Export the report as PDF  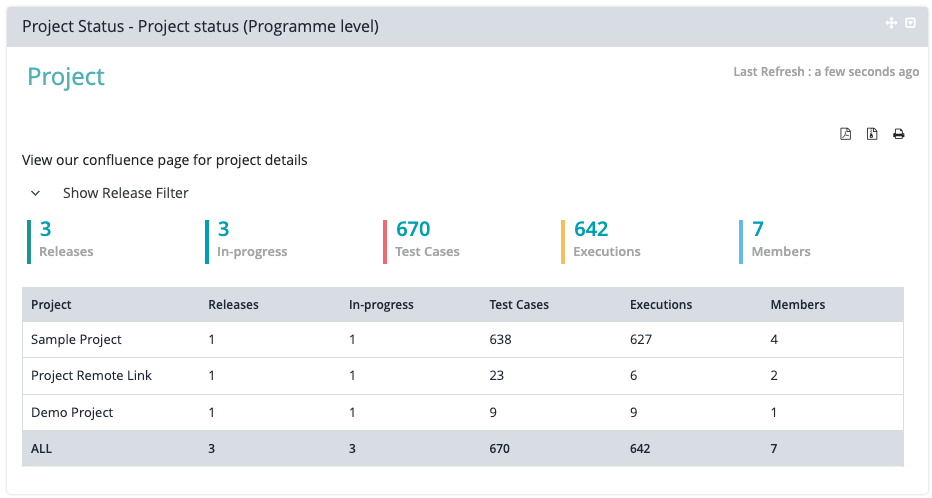click(x=845, y=134)
